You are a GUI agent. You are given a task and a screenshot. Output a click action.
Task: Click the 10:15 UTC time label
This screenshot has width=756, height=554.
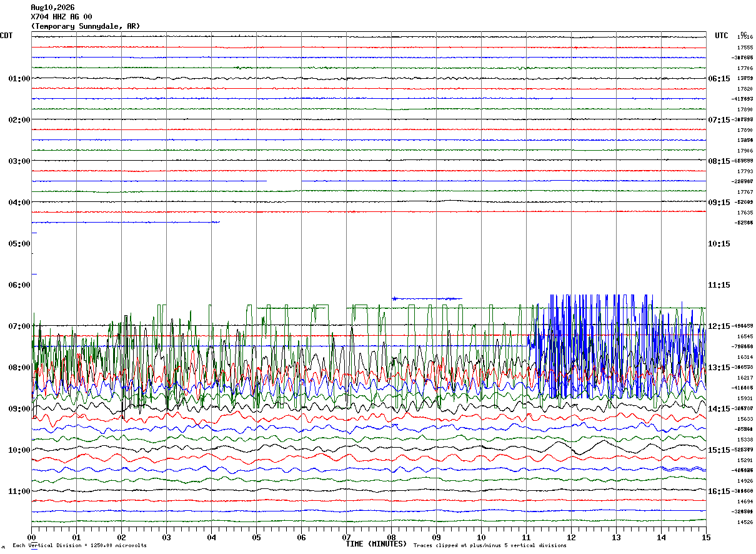tap(719, 244)
